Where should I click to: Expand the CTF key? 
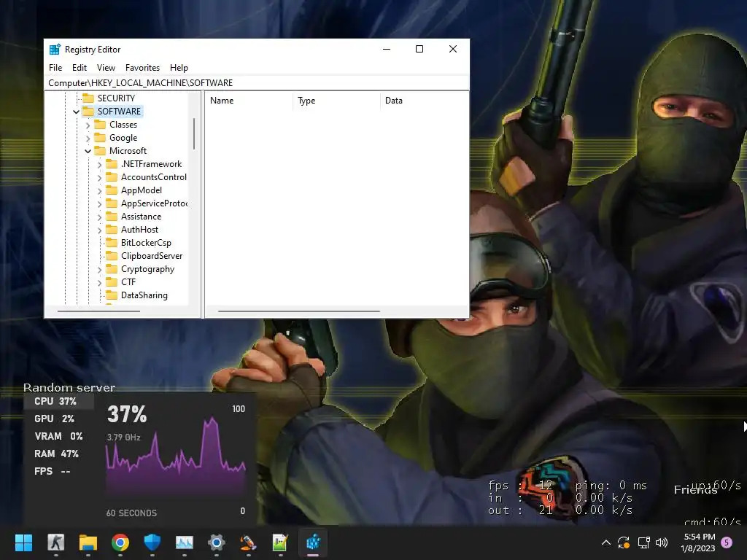99,283
